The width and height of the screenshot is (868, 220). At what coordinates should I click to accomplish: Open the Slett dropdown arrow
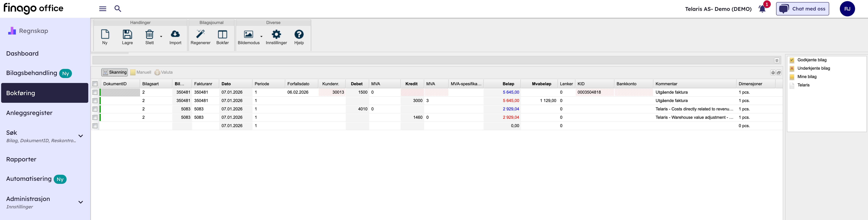click(x=161, y=36)
